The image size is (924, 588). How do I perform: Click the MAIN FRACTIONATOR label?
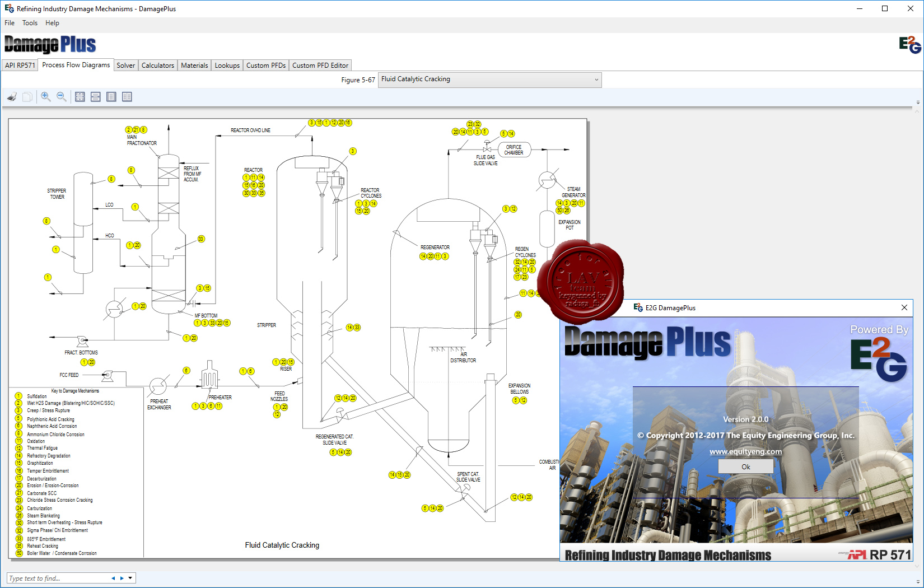(x=141, y=140)
